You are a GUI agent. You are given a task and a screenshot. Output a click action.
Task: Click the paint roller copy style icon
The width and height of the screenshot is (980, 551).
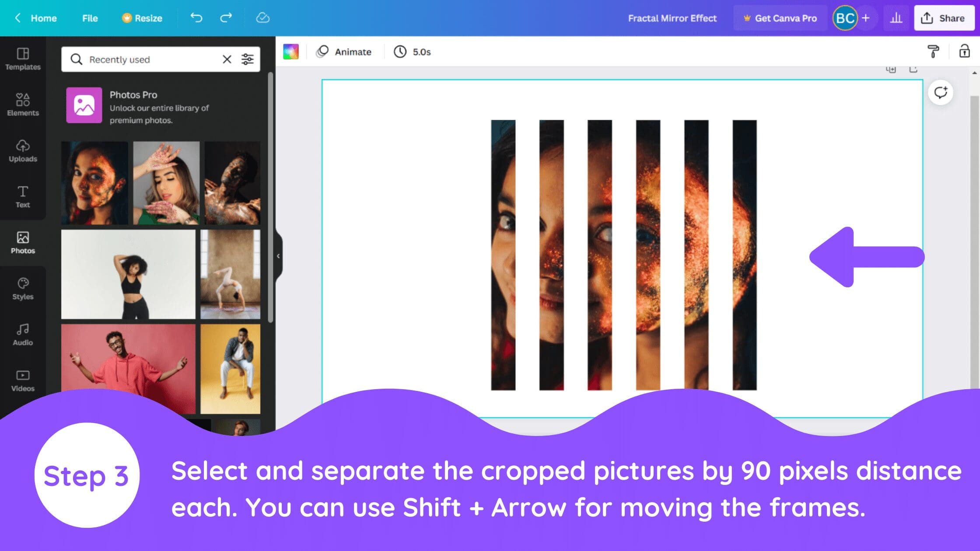point(933,52)
